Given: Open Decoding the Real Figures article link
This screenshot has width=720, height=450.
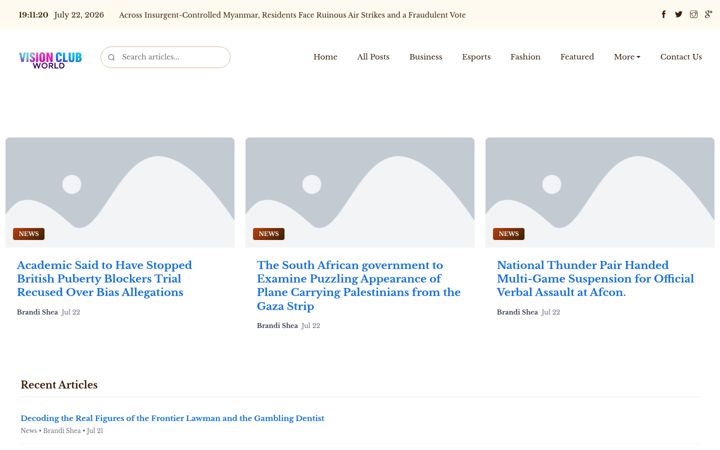Looking at the screenshot, I should point(172,418).
